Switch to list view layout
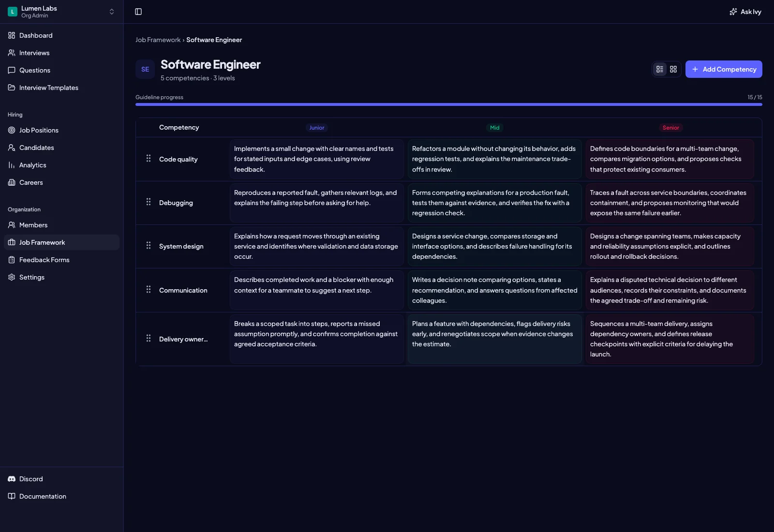 [x=660, y=69]
